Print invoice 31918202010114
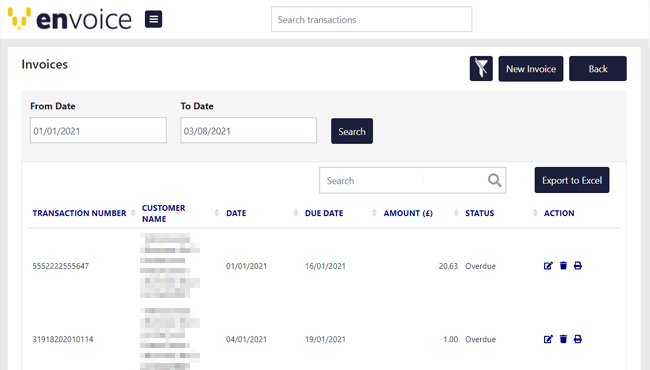This screenshot has width=650, height=370. tap(577, 339)
